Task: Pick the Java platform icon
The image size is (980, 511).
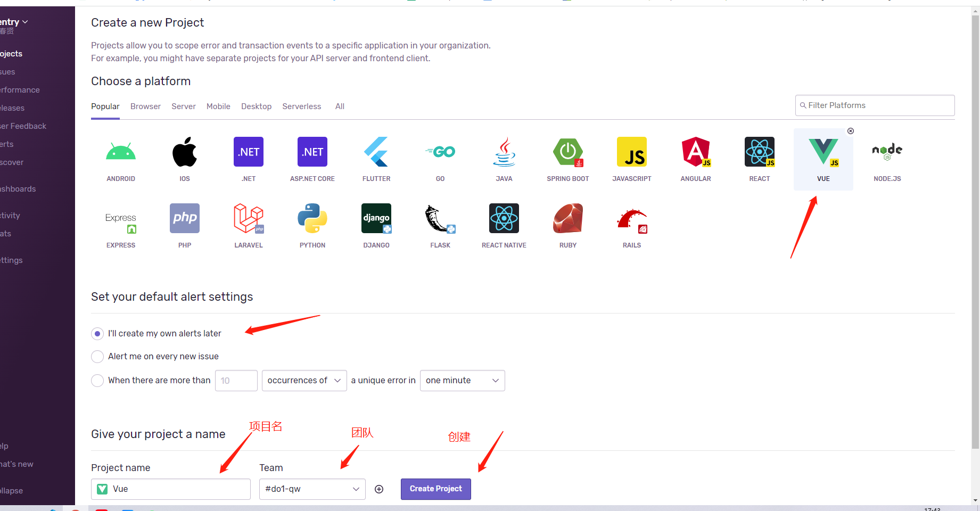Action: click(504, 152)
